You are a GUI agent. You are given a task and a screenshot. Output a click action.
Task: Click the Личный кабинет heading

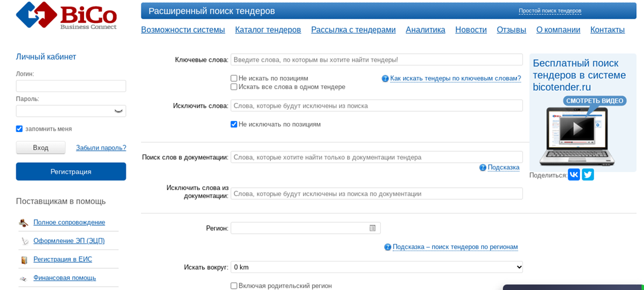[x=46, y=57]
